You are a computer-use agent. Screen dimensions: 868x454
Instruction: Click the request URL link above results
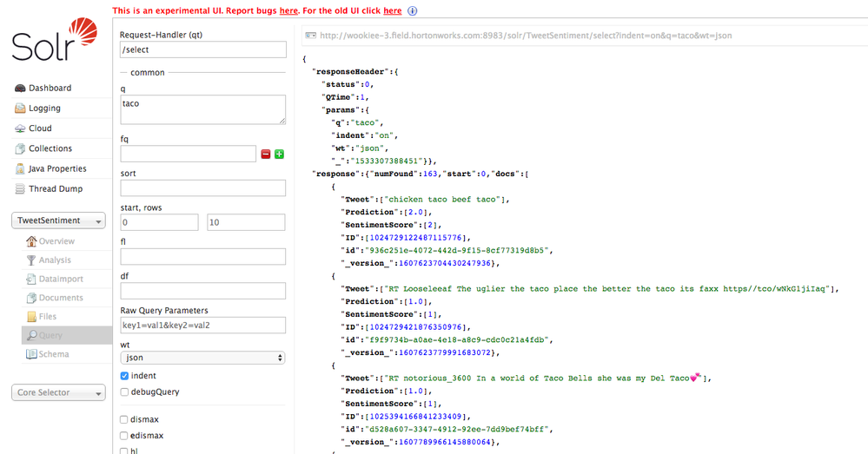click(x=526, y=36)
